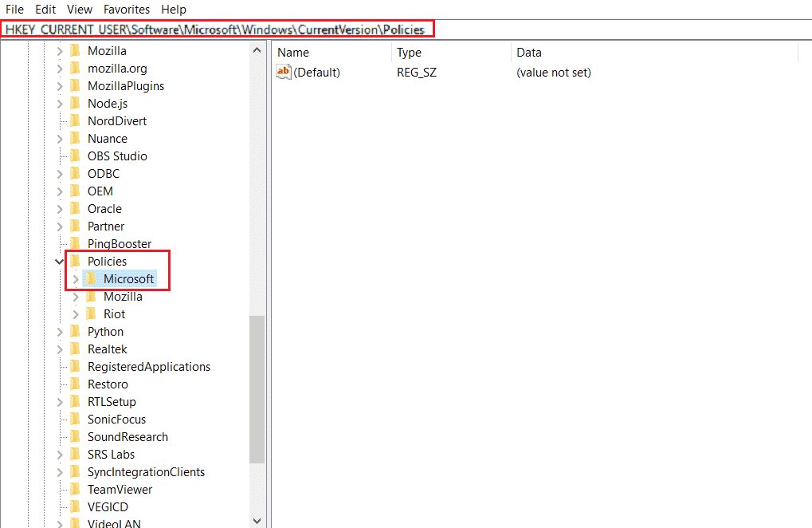
Task: Open the Favorites menu
Action: [127, 10]
